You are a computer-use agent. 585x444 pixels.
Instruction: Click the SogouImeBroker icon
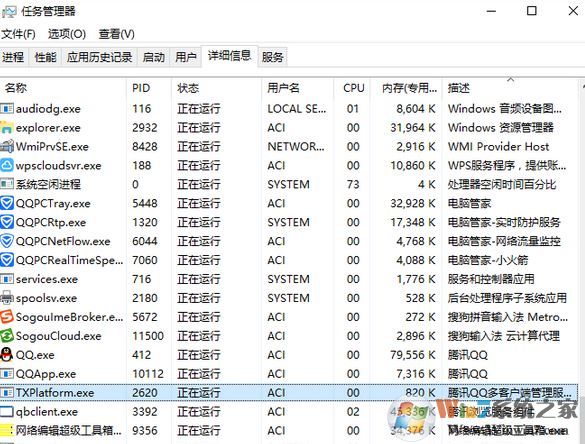point(7,317)
